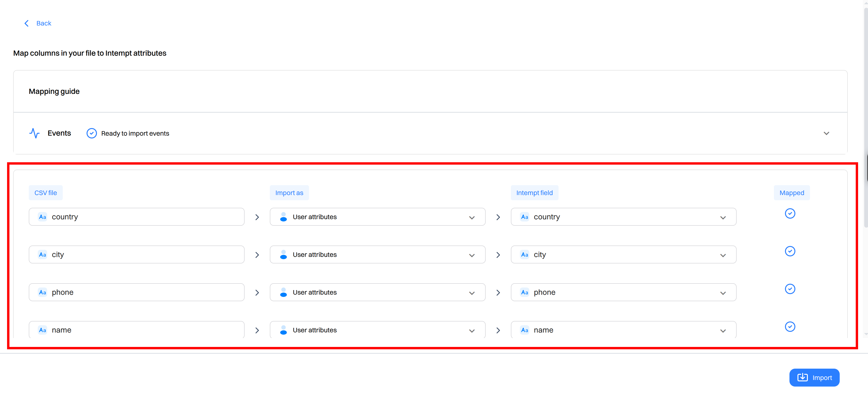Open Intempt field dropdown showing country

click(x=623, y=217)
